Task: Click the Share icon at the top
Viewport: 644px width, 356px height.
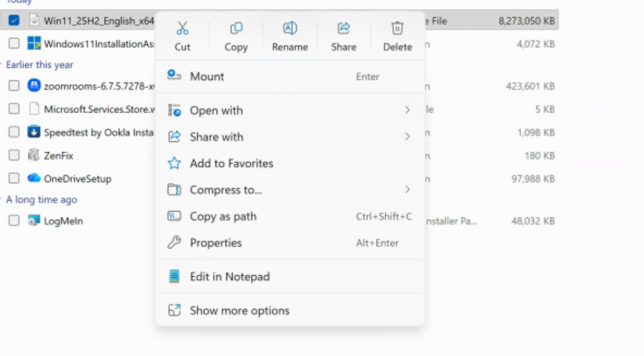Action: click(344, 28)
